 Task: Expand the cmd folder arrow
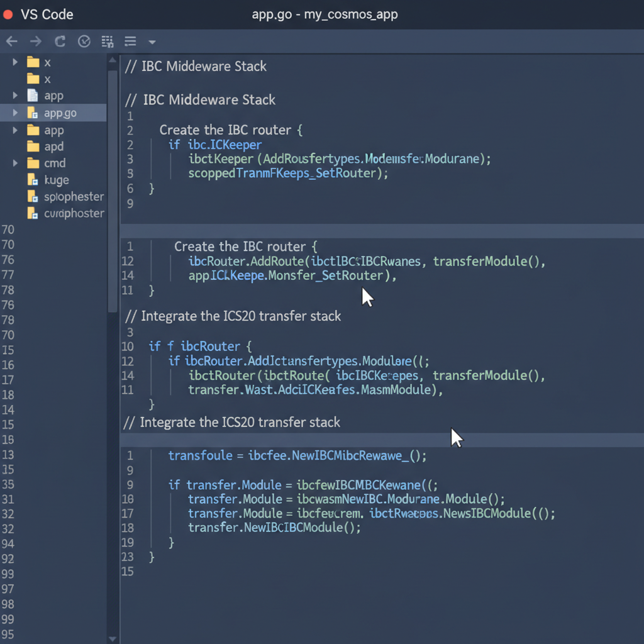pos(15,163)
